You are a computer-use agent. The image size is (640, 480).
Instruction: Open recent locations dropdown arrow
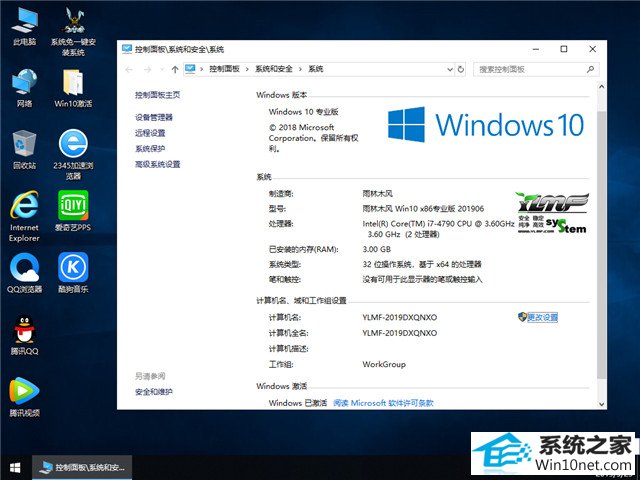(162, 69)
